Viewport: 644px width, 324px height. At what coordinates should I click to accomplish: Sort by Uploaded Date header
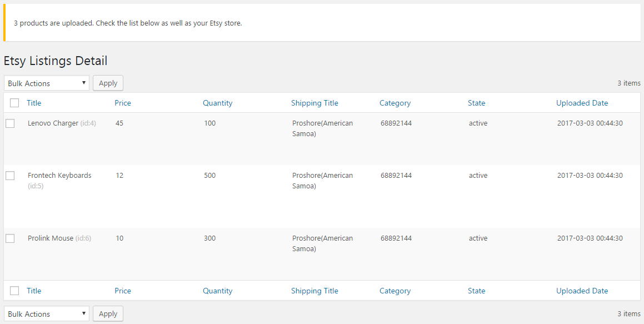pos(582,103)
